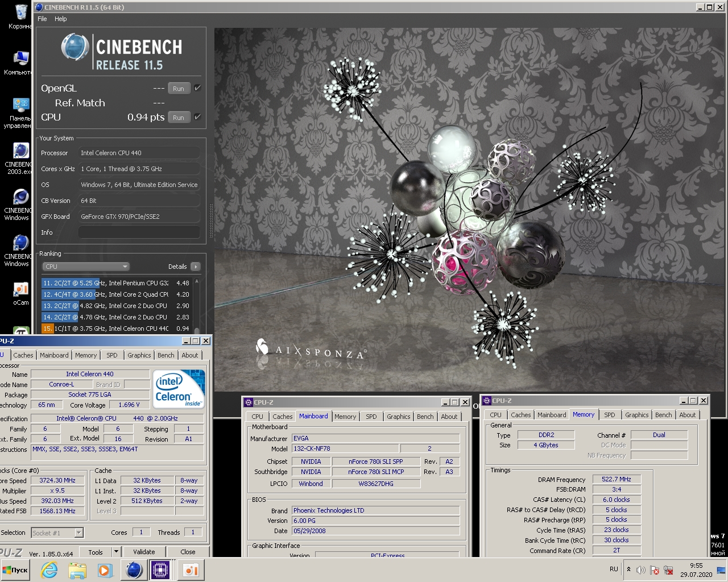The height and width of the screenshot is (582, 728).
Task: Open the CPU ranking dropdown
Action: 86,267
